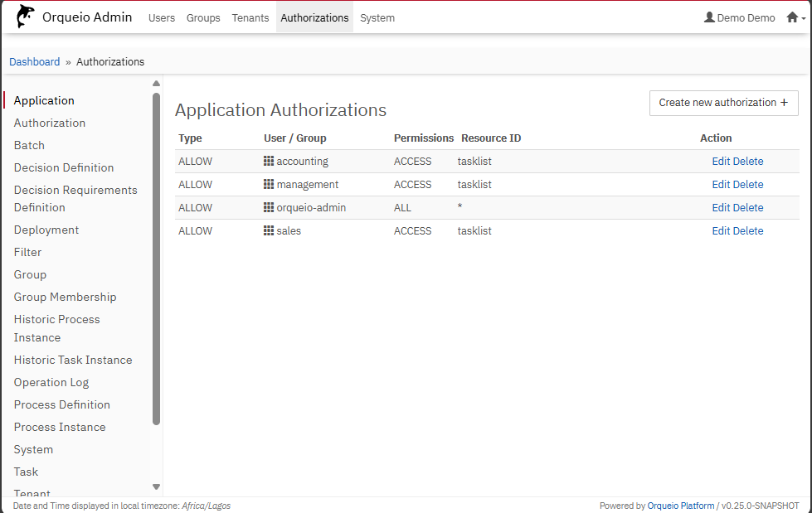Follow the Orqueio Platform footer link
The height and width of the screenshot is (513, 812).
tap(680, 506)
